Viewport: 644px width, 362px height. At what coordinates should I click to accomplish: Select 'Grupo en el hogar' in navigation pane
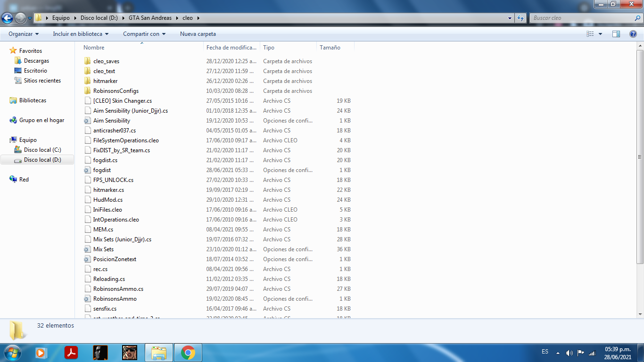coord(41,120)
